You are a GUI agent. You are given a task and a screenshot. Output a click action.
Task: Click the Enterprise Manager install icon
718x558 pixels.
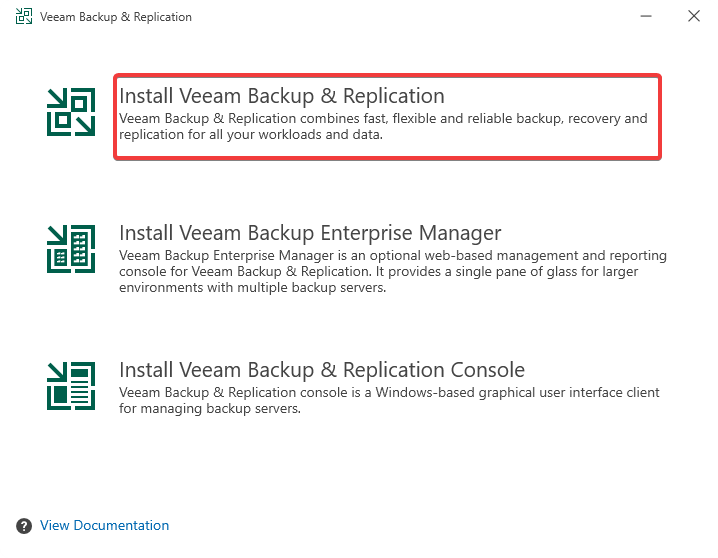pyautogui.click(x=71, y=248)
